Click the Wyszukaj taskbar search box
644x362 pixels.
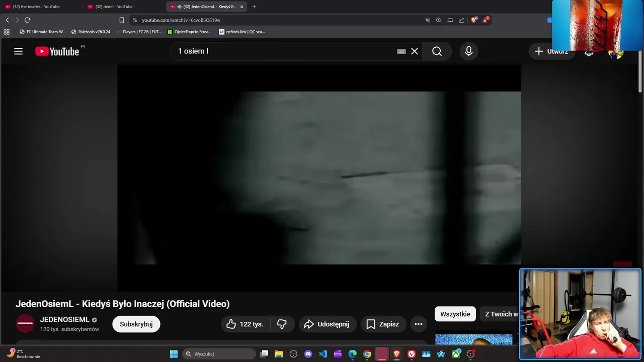[x=219, y=354]
